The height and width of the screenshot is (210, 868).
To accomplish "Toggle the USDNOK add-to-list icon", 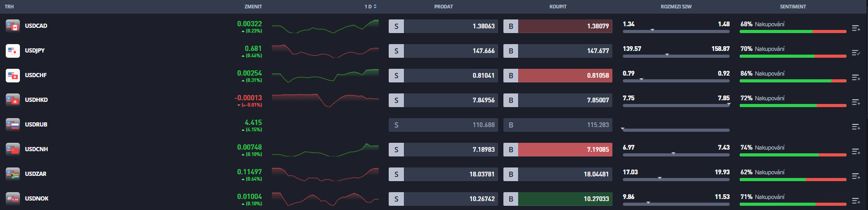I will coord(855,201).
